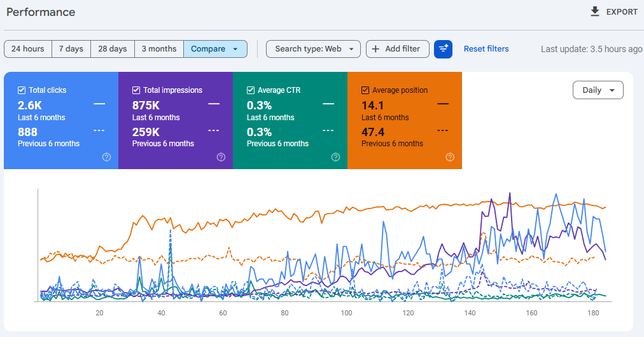Select the 24 hours date range

28,49
